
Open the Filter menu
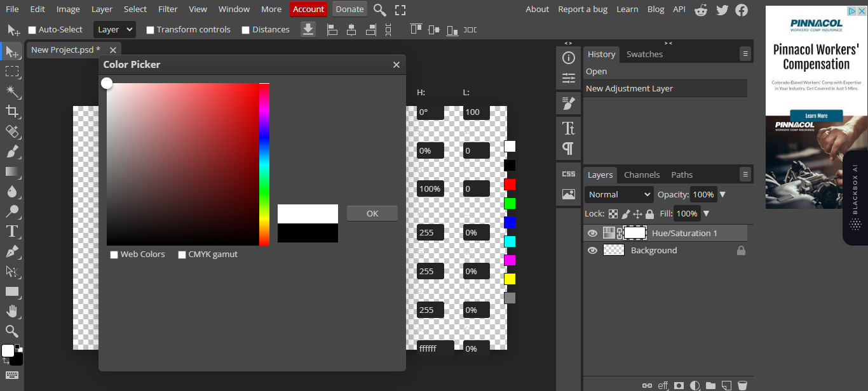(167, 9)
